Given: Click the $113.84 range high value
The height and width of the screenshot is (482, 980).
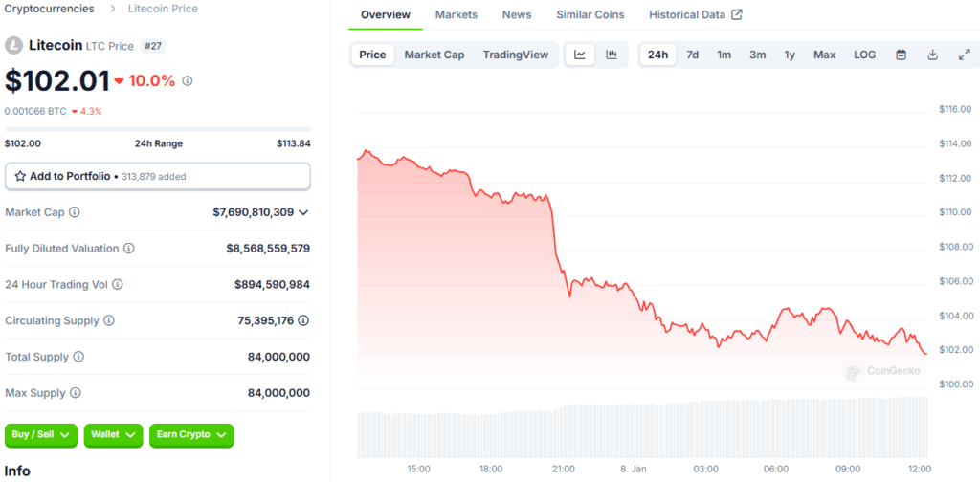Looking at the screenshot, I should pyautogui.click(x=294, y=143).
